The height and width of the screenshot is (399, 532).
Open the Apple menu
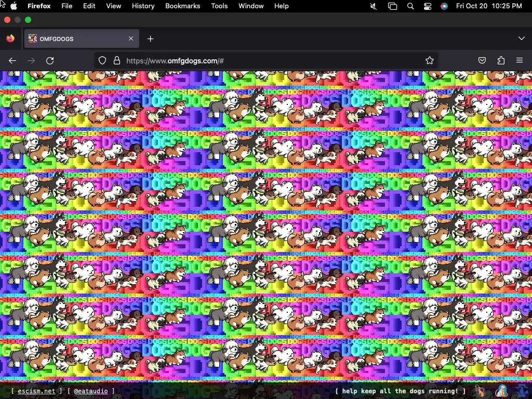coord(14,6)
